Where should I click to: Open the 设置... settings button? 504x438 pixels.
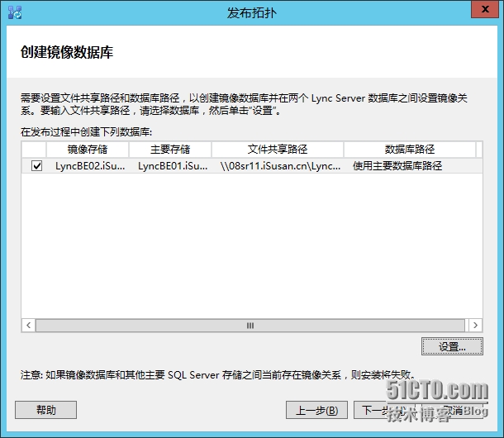[452, 346]
